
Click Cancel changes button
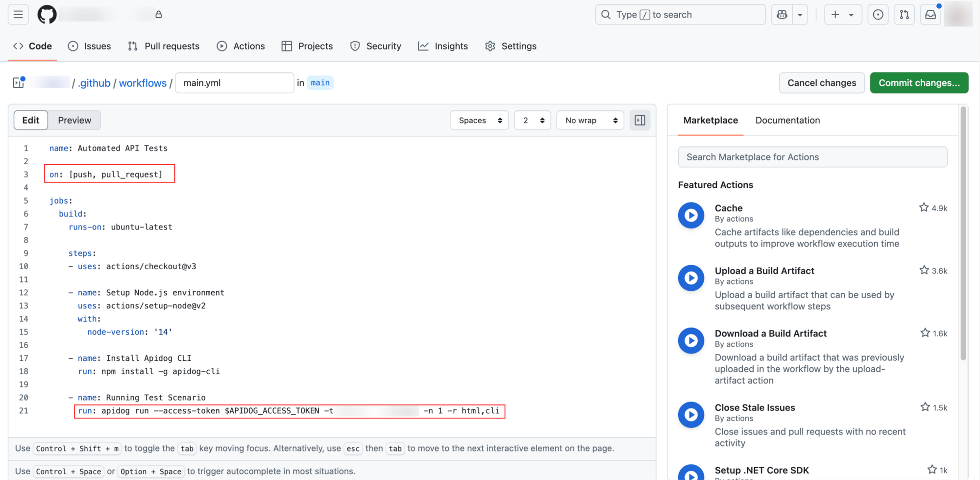pos(822,83)
